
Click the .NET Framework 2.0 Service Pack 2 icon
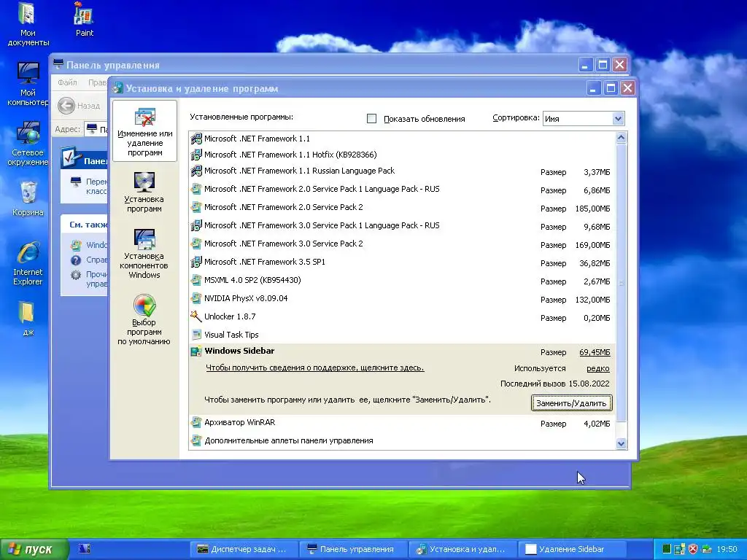pos(196,207)
